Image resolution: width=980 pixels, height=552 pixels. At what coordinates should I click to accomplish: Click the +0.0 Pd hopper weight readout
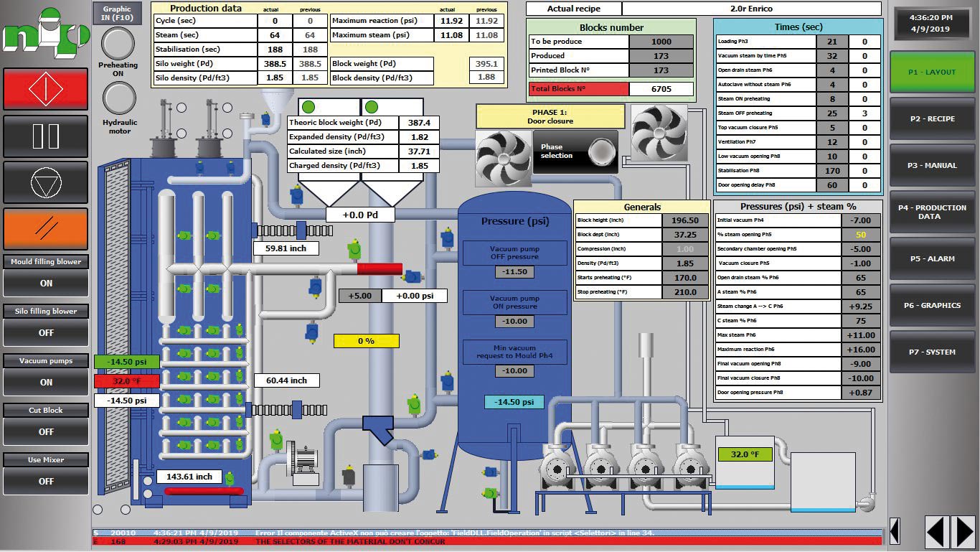360,215
